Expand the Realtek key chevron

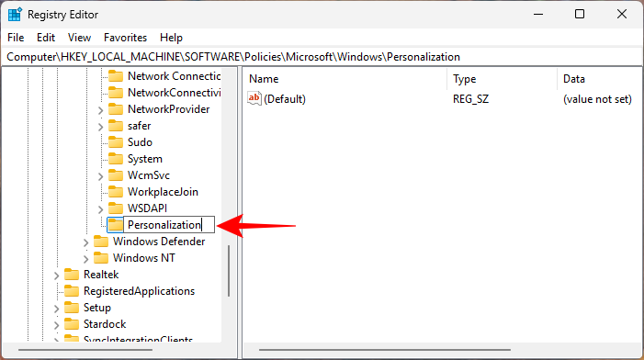[56, 275]
